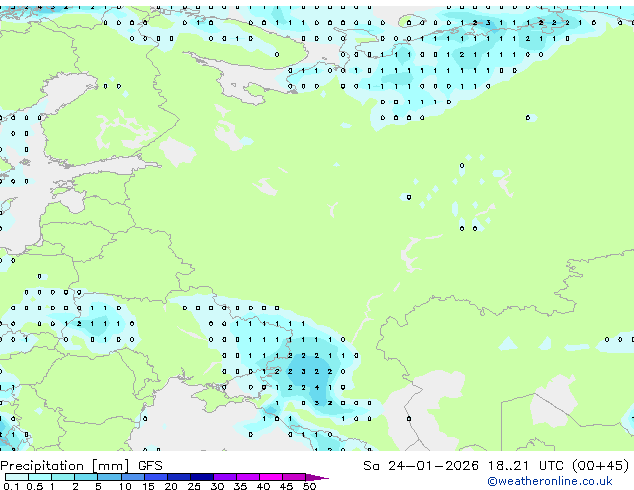Click the 20–25 mm legend color swatch
Image resolution: width=634 pixels, height=490 pixels.
pos(179,477)
